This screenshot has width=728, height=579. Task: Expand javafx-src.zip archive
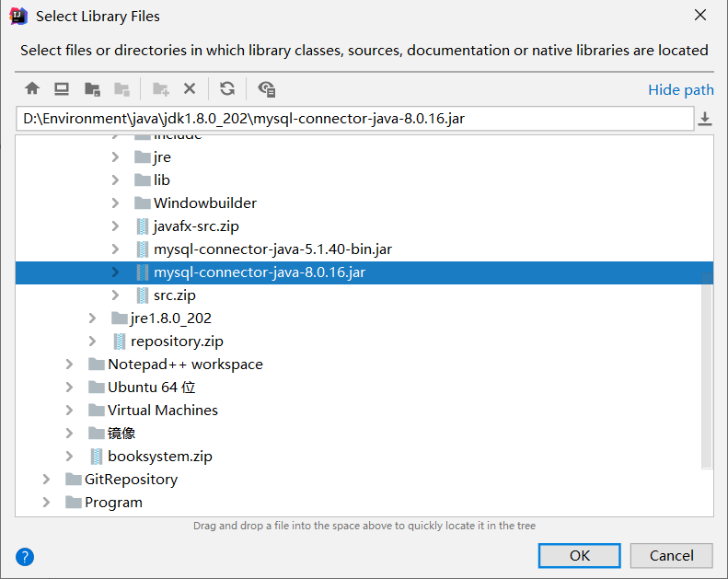click(115, 226)
